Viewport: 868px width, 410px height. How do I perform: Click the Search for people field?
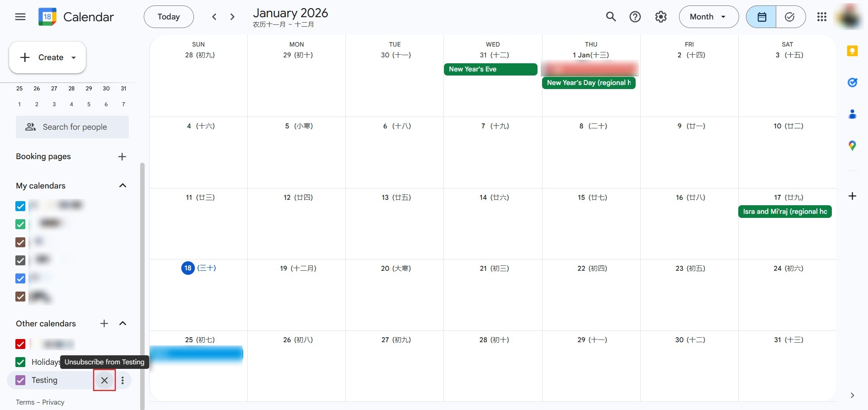(x=72, y=127)
